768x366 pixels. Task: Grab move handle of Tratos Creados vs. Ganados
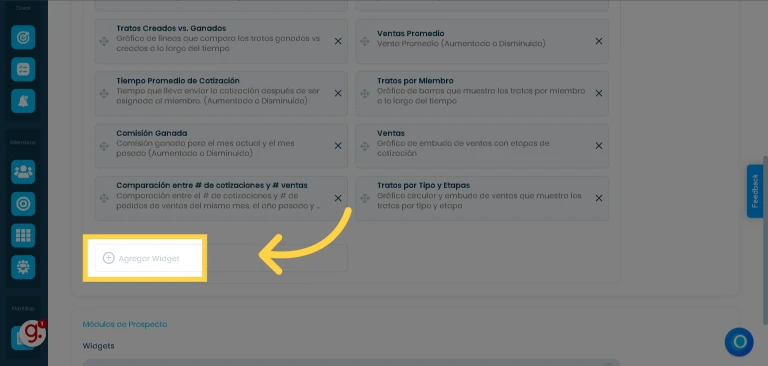click(104, 42)
